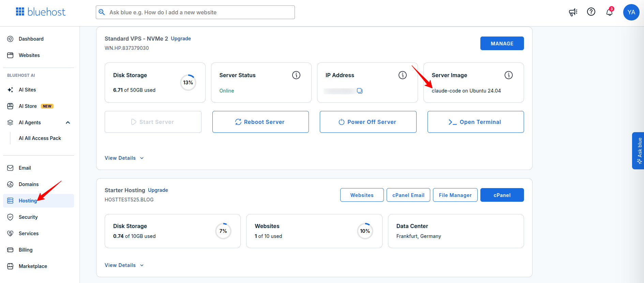The height and width of the screenshot is (283, 644).
Task: Open the Ask blue side tab
Action: [x=638, y=151]
